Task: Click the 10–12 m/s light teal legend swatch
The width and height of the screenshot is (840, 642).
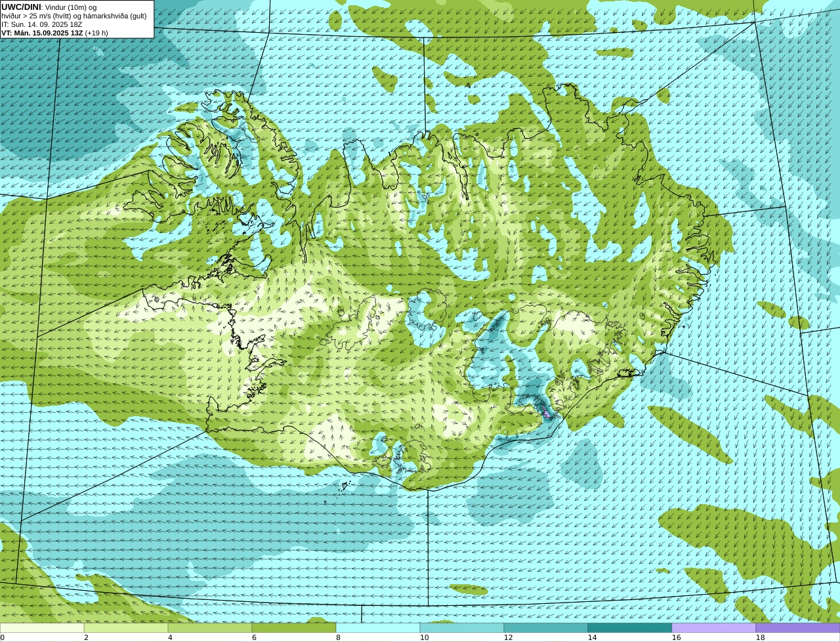Action: [x=462, y=628]
